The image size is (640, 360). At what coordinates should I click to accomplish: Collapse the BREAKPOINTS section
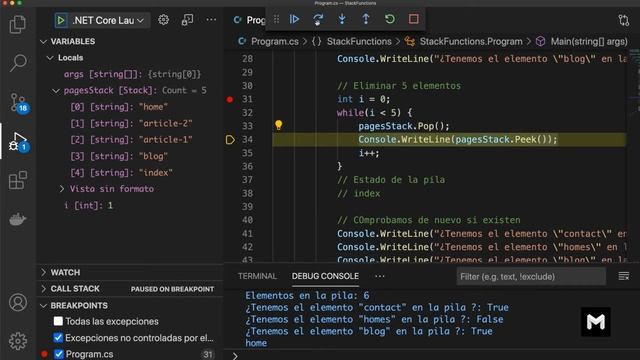tap(44, 305)
